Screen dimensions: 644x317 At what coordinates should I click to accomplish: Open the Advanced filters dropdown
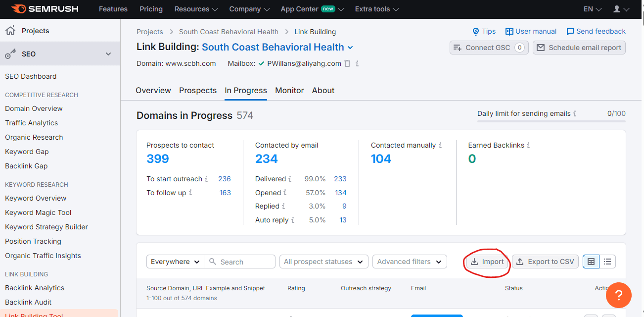click(x=410, y=262)
